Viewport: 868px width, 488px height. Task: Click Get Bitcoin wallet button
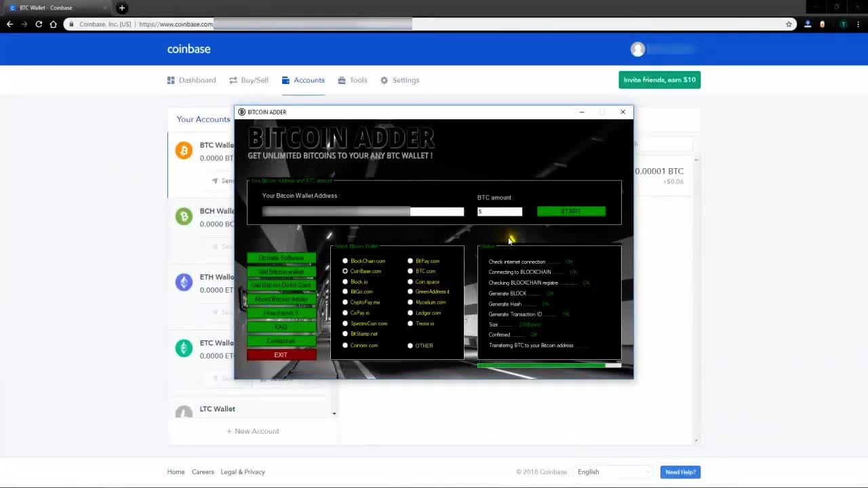click(x=281, y=272)
